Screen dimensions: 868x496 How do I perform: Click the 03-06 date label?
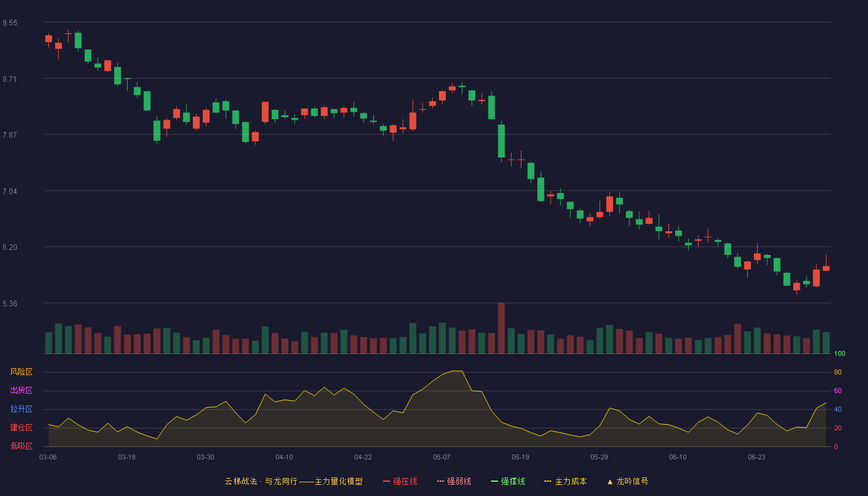(x=48, y=457)
